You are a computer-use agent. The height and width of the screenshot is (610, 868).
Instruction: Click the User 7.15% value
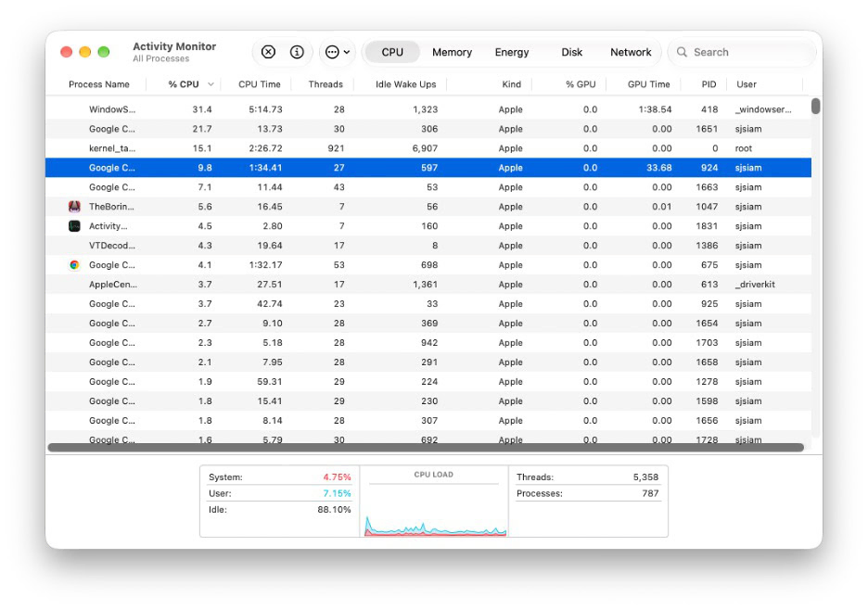tap(337, 492)
